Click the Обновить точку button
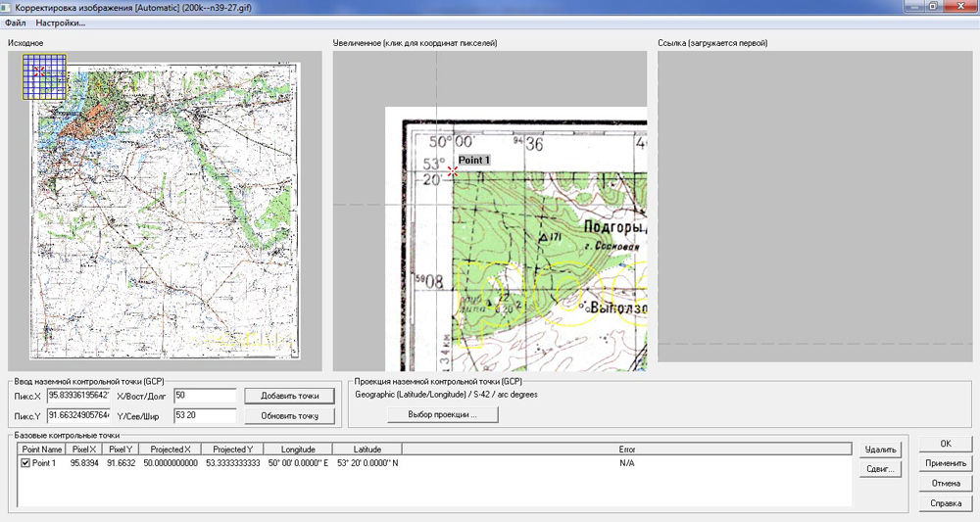The height and width of the screenshot is (522, 980). pyautogui.click(x=289, y=416)
